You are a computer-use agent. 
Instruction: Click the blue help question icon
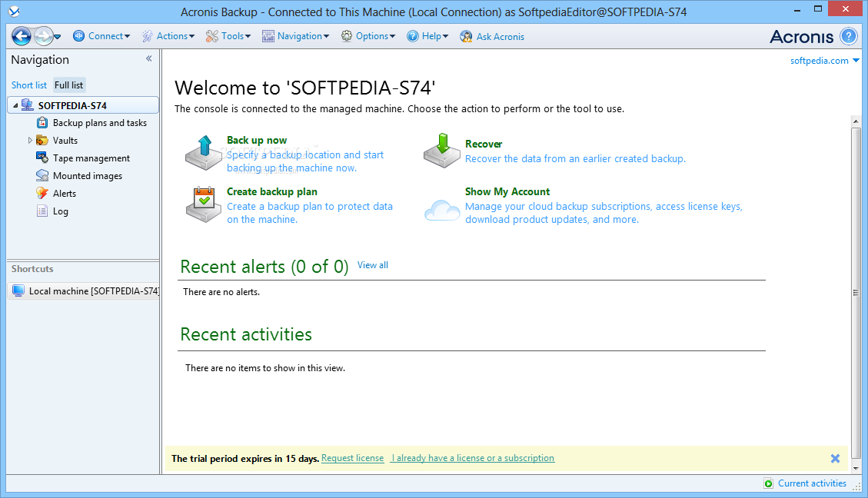click(x=849, y=37)
